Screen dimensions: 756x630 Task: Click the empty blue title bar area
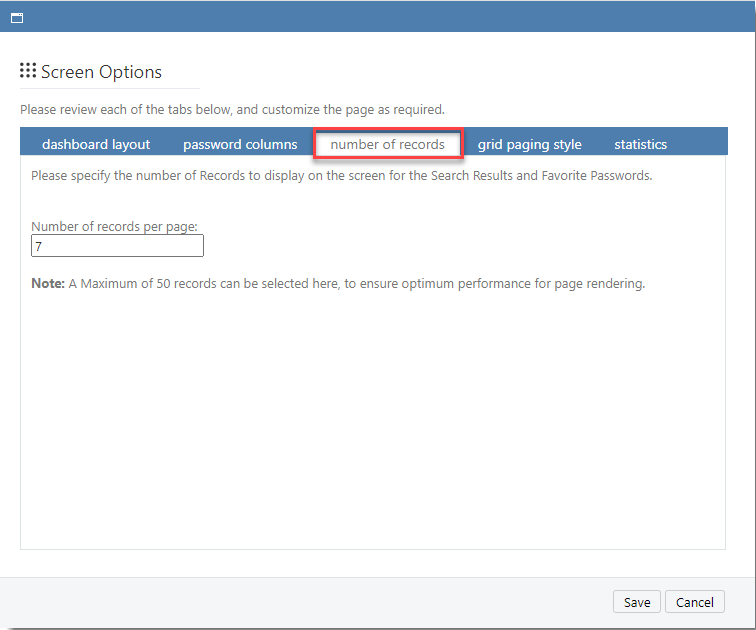380,18
